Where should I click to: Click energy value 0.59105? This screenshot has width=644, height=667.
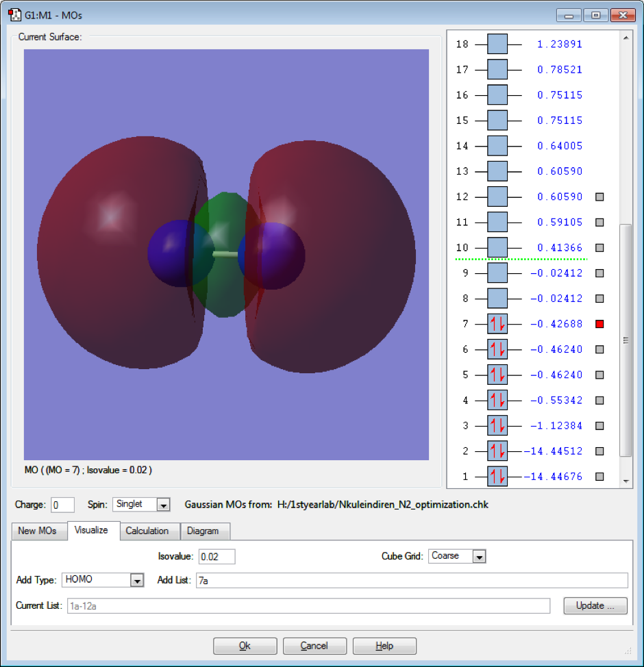pos(559,222)
